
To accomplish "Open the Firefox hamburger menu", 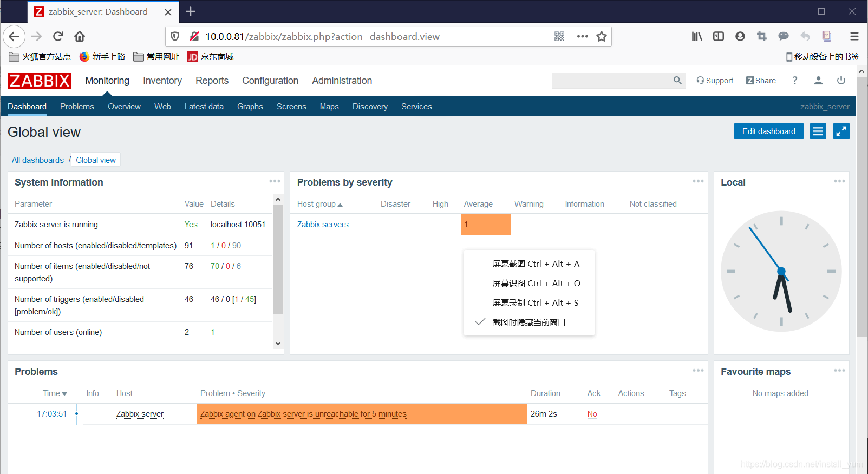I will 854,36.
